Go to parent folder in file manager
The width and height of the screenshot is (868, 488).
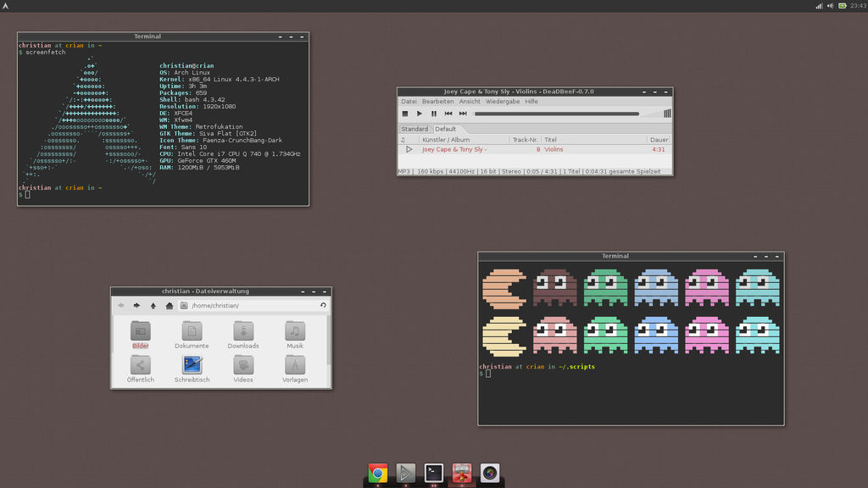tap(153, 305)
